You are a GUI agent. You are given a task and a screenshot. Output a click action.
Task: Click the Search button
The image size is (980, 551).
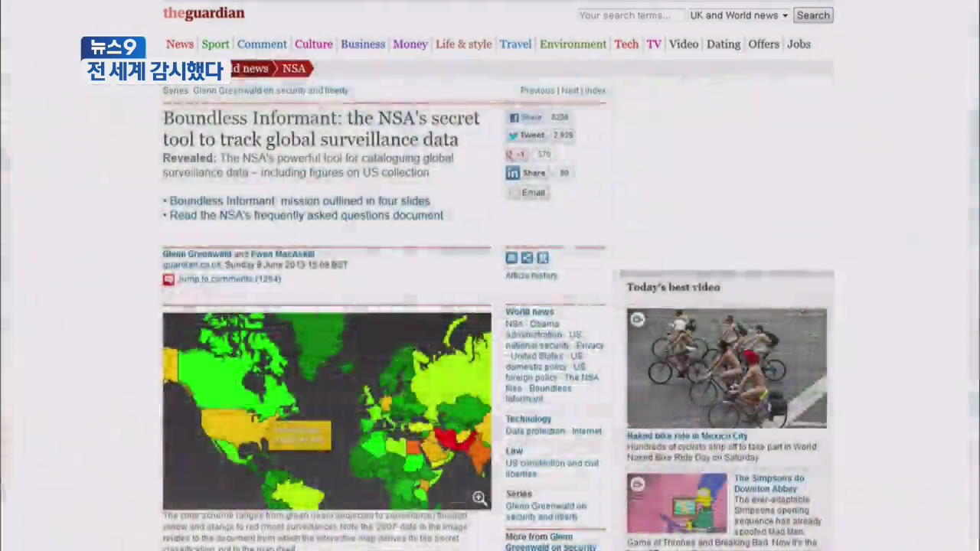pyautogui.click(x=813, y=15)
